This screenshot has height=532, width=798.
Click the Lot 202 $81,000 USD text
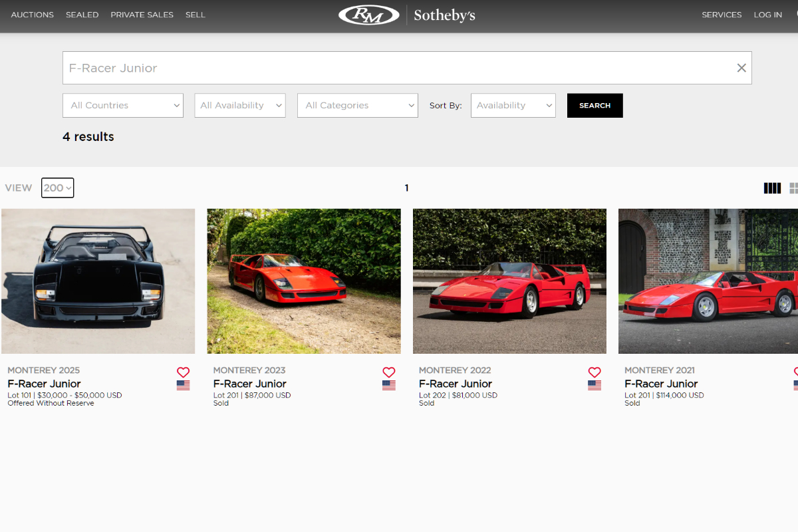tap(458, 395)
